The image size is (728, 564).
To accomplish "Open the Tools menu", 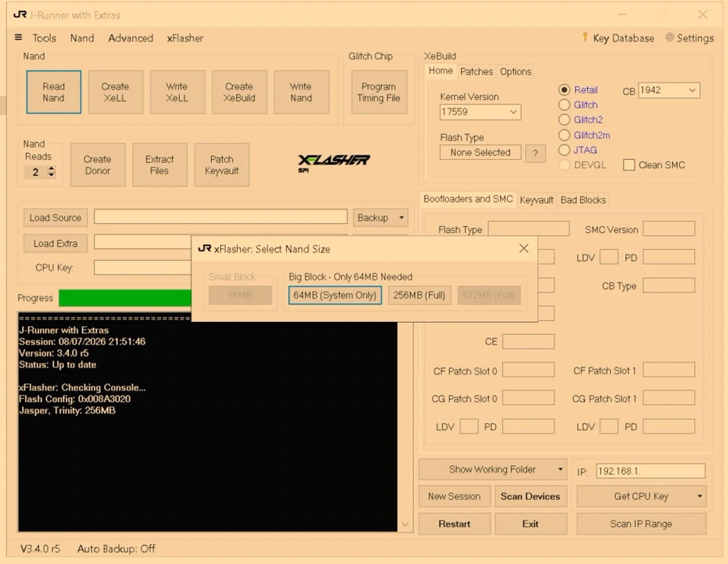I will (x=44, y=38).
